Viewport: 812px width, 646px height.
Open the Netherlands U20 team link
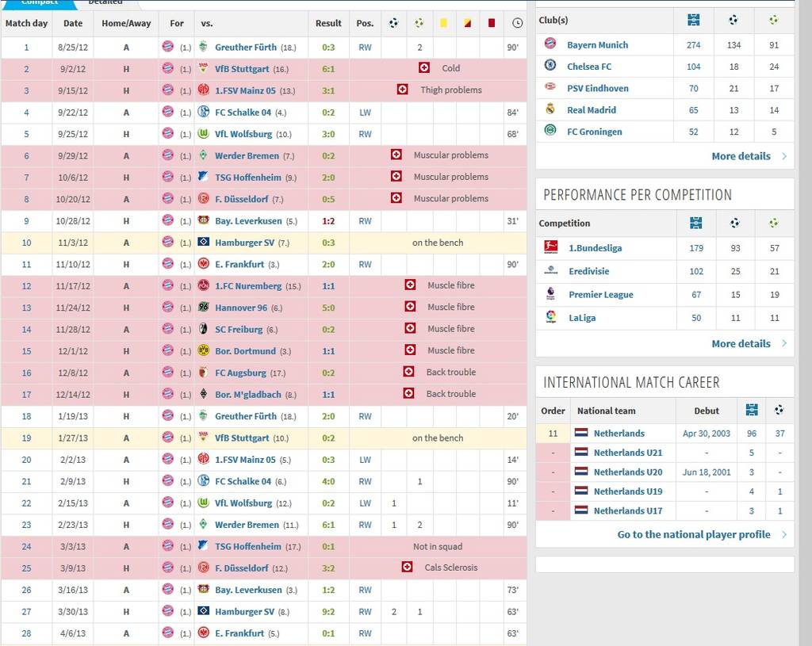tap(628, 472)
